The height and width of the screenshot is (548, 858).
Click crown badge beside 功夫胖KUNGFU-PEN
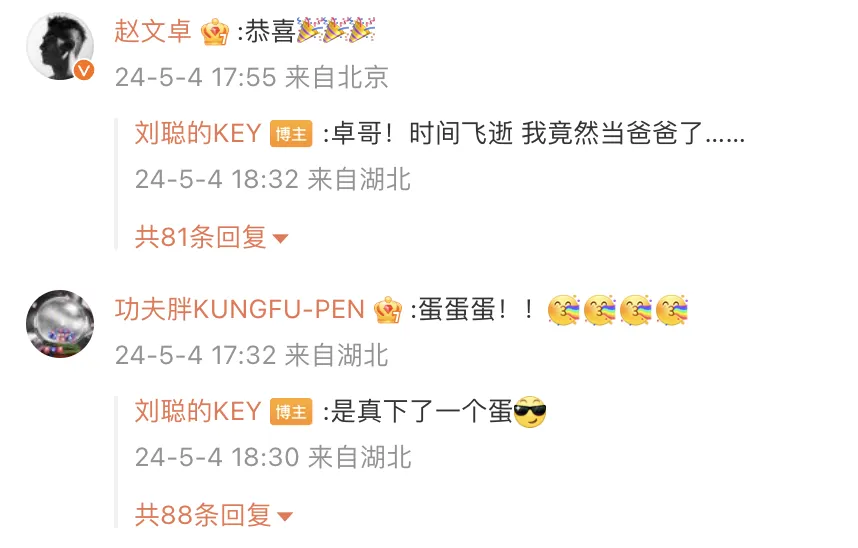(x=388, y=310)
